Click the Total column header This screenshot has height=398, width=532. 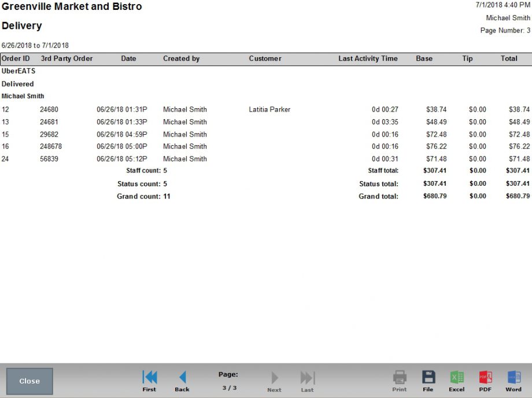[x=509, y=58]
